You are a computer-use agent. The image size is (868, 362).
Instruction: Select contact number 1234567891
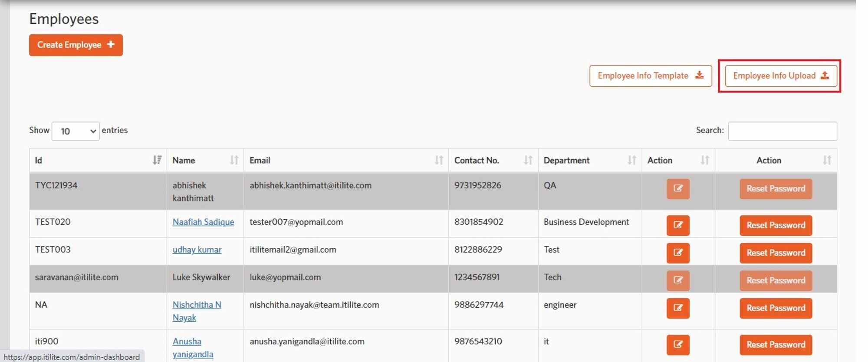(477, 277)
